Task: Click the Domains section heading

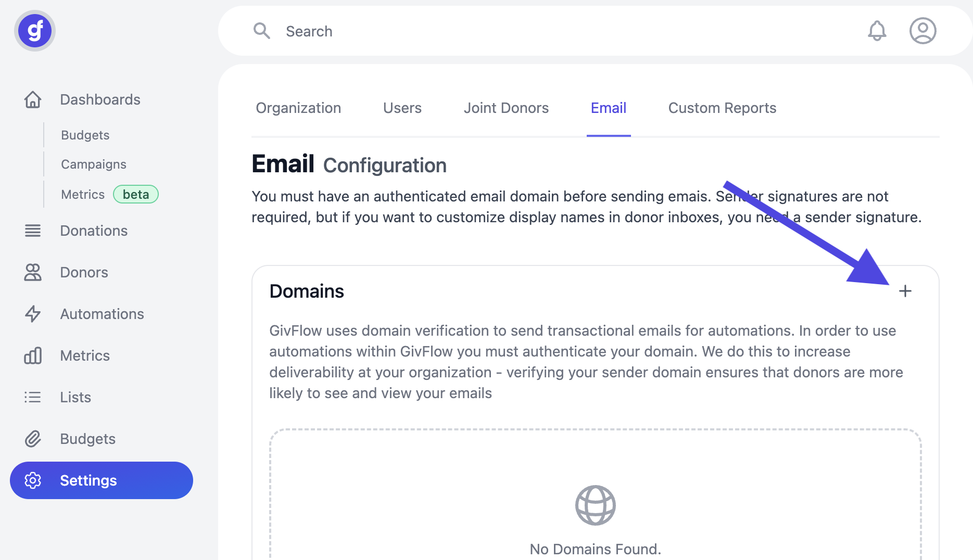Action: pyautogui.click(x=307, y=291)
